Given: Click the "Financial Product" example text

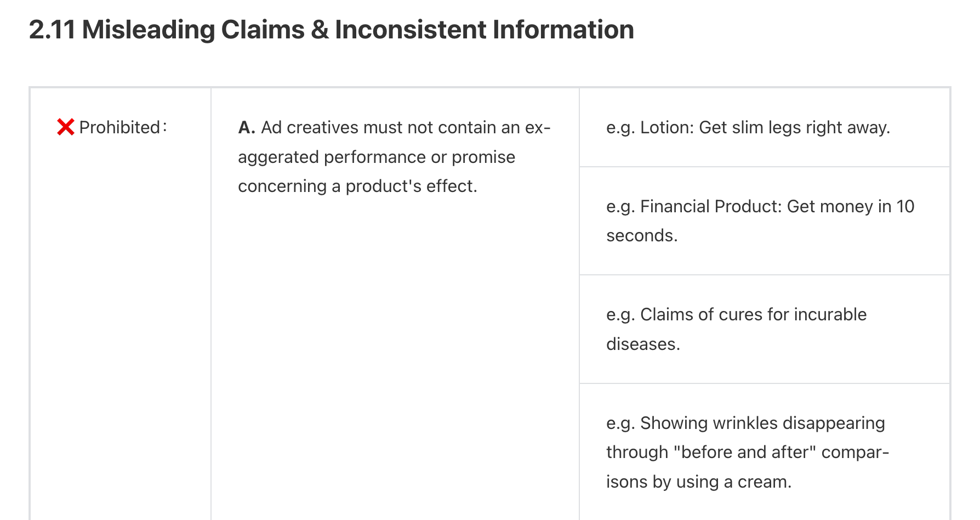Looking at the screenshot, I should click(x=710, y=206).
